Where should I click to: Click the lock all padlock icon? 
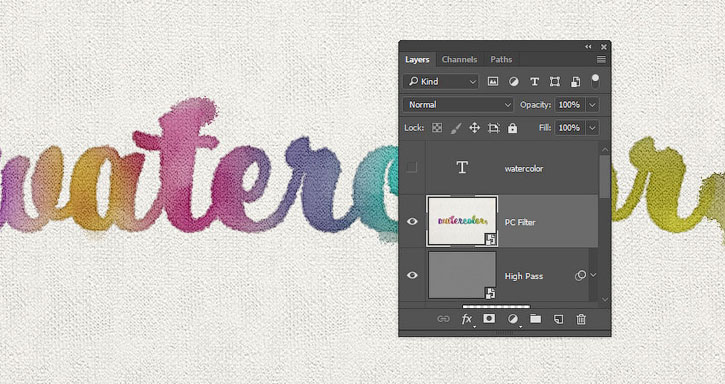[512, 128]
